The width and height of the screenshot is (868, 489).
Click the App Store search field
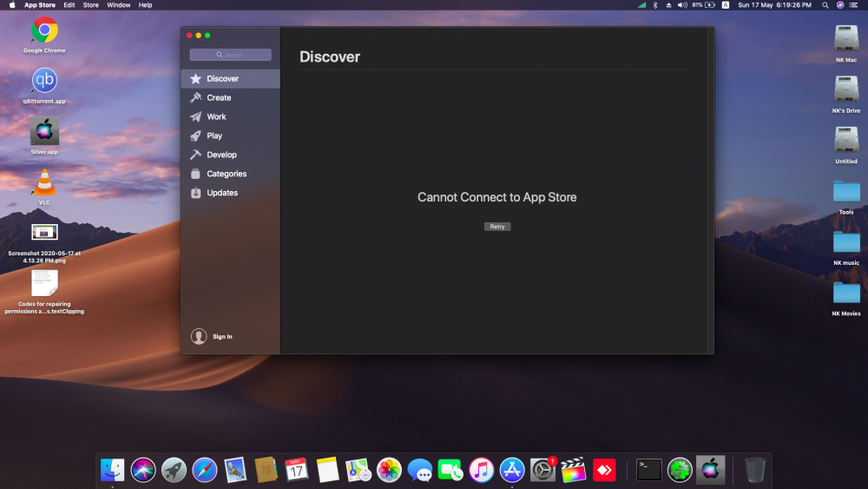point(231,55)
